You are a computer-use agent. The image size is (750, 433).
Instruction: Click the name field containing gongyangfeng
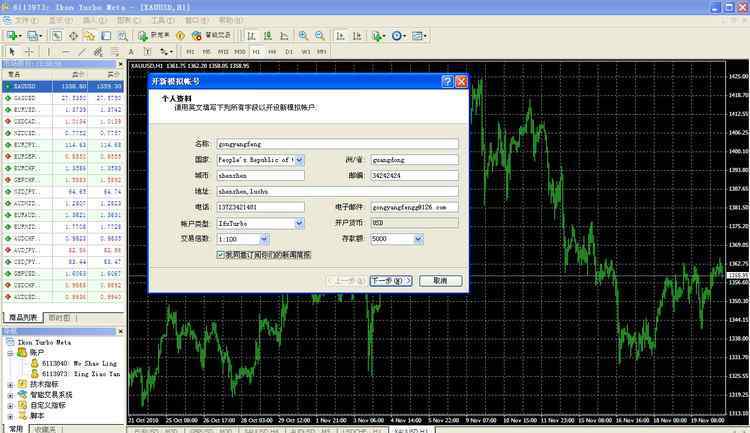point(337,144)
